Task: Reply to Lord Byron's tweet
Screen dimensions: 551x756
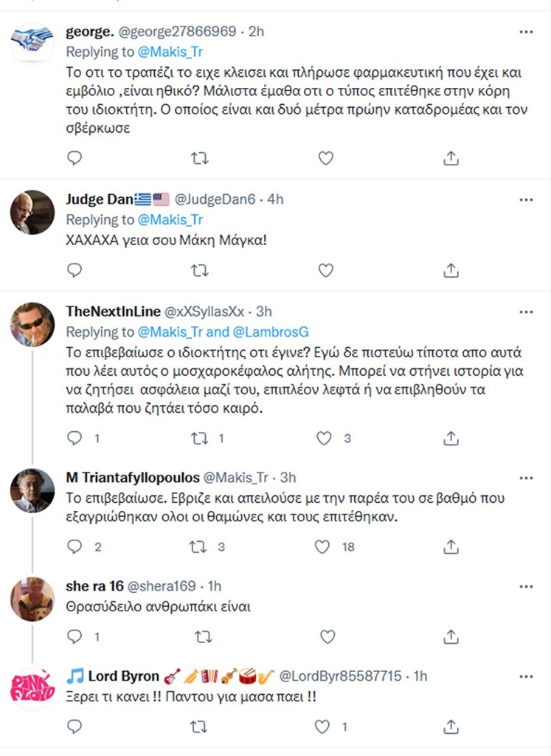Action: [x=74, y=727]
